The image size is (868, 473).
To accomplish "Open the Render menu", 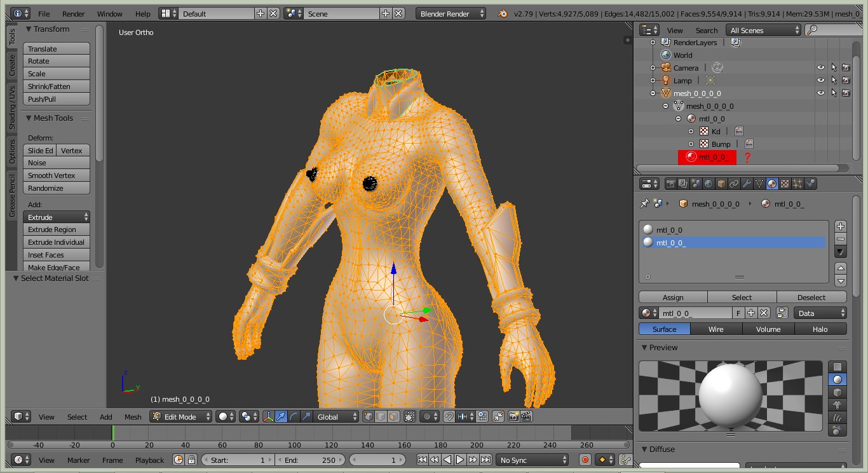I will tap(73, 13).
